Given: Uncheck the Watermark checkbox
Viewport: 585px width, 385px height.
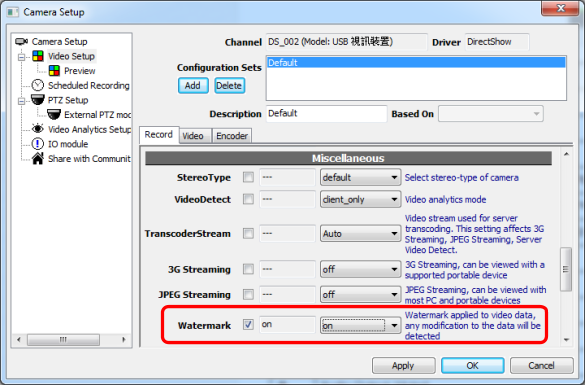Looking at the screenshot, I should tap(248, 325).
